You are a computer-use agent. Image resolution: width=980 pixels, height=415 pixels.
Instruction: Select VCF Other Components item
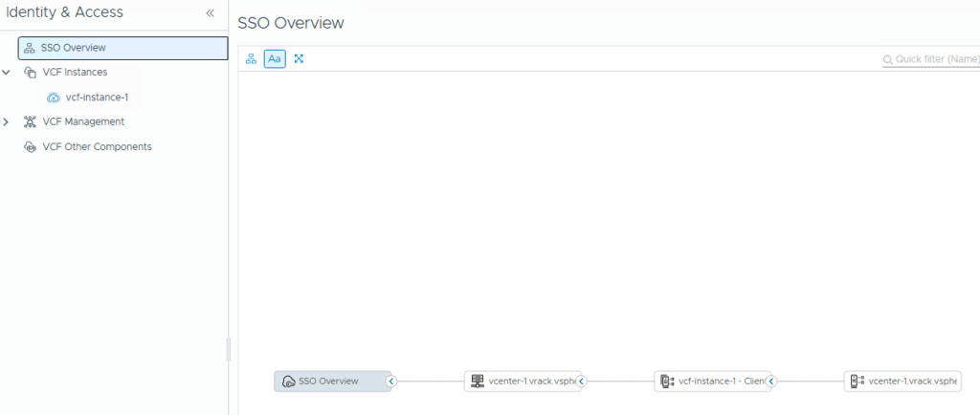pos(97,147)
